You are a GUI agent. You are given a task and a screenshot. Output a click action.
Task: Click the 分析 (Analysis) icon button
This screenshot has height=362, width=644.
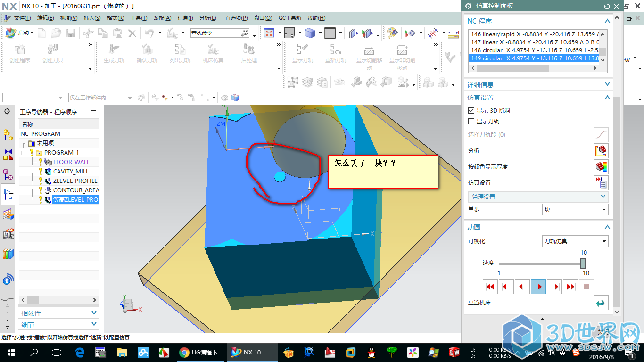(x=601, y=151)
